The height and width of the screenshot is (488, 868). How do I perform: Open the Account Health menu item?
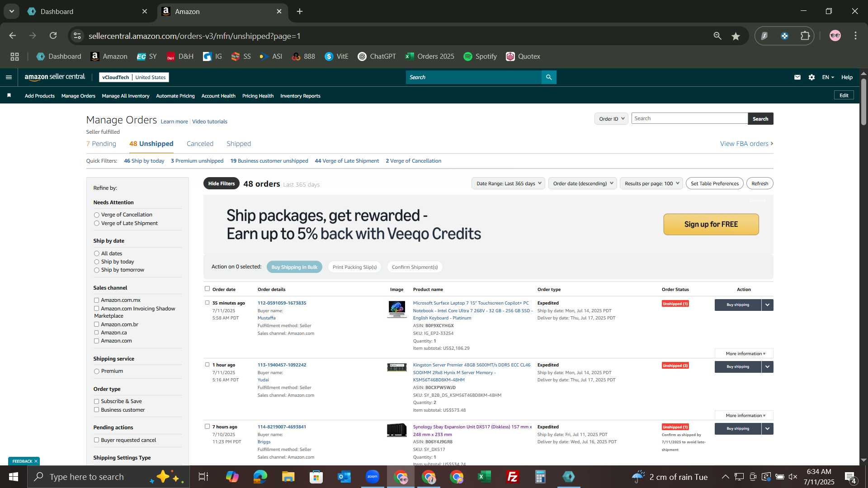point(218,96)
